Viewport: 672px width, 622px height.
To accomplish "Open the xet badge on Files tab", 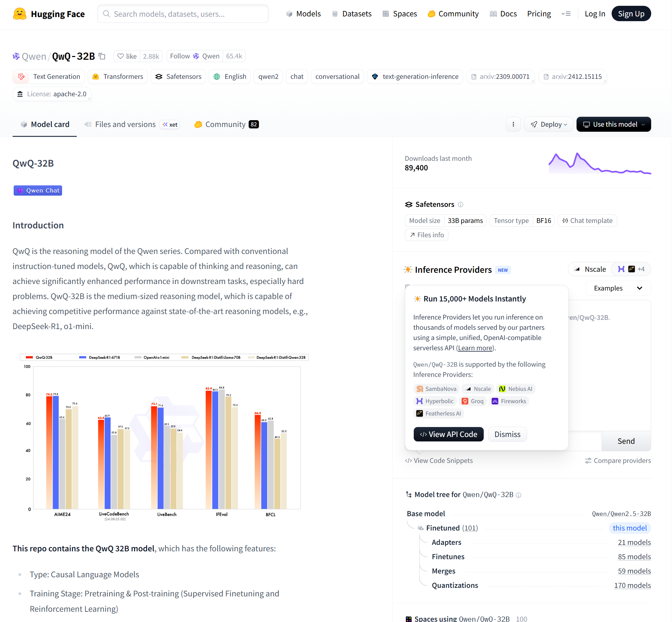I will (170, 125).
